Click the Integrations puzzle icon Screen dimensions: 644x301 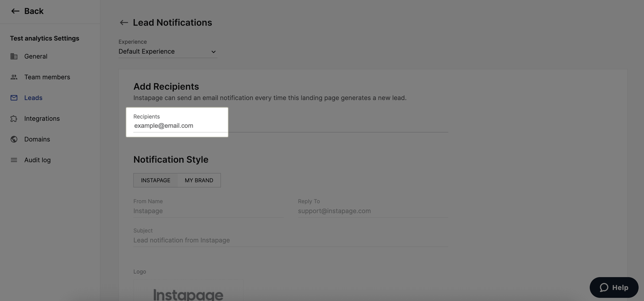14,119
